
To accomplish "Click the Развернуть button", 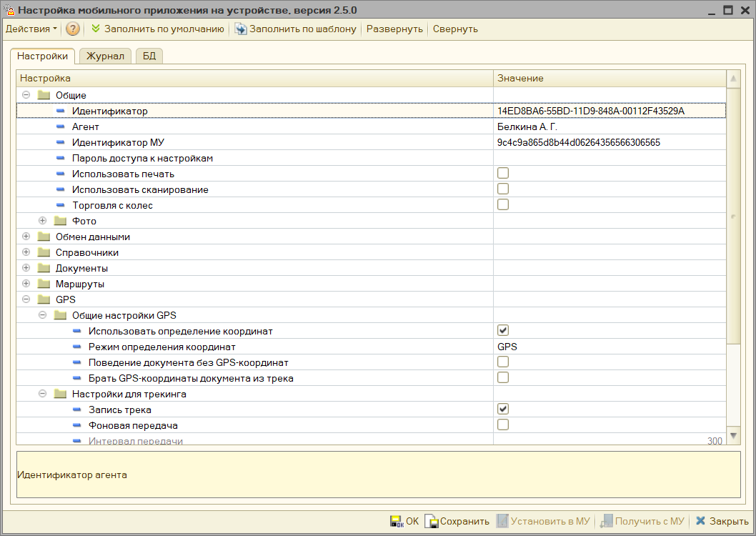I will tap(394, 29).
